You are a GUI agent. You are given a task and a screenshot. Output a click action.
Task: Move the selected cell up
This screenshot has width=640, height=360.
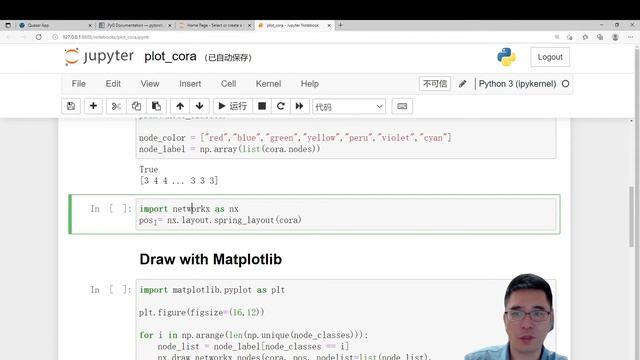point(180,106)
